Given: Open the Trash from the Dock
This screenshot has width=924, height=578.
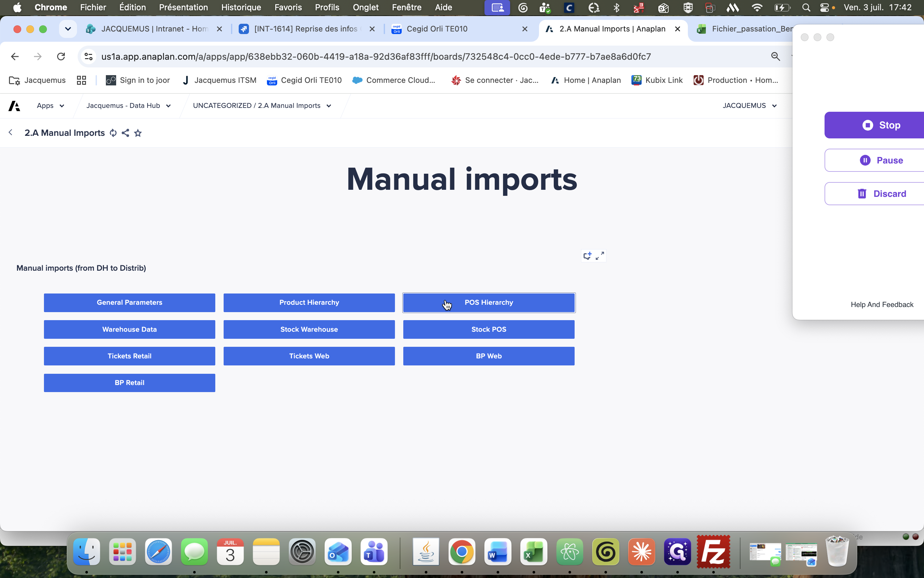Looking at the screenshot, I should click(837, 552).
